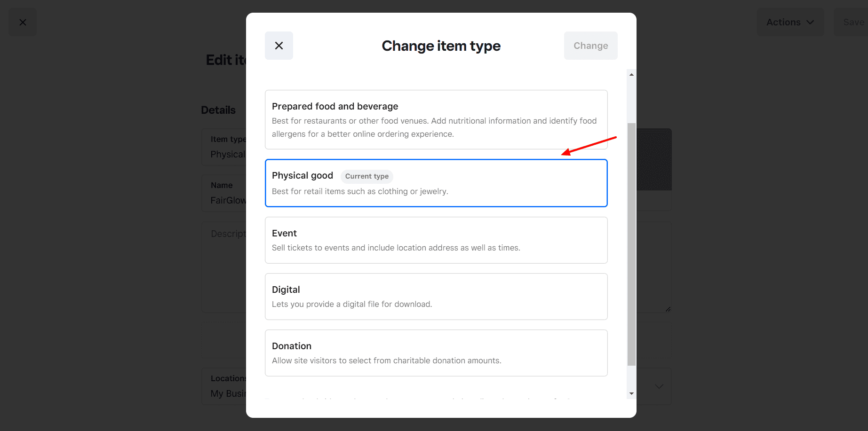Click the scrollbar up arrow
Screen dimensions: 868x431
pyautogui.click(x=631, y=75)
